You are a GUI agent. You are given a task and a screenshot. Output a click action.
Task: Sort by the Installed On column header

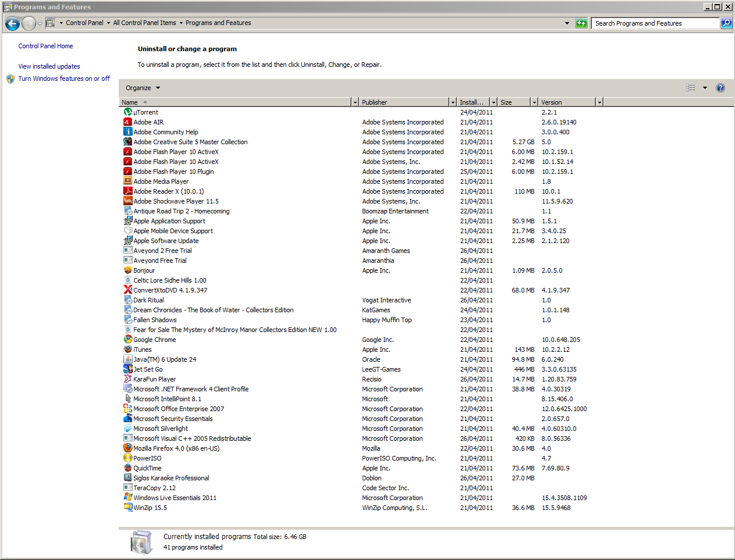point(473,102)
